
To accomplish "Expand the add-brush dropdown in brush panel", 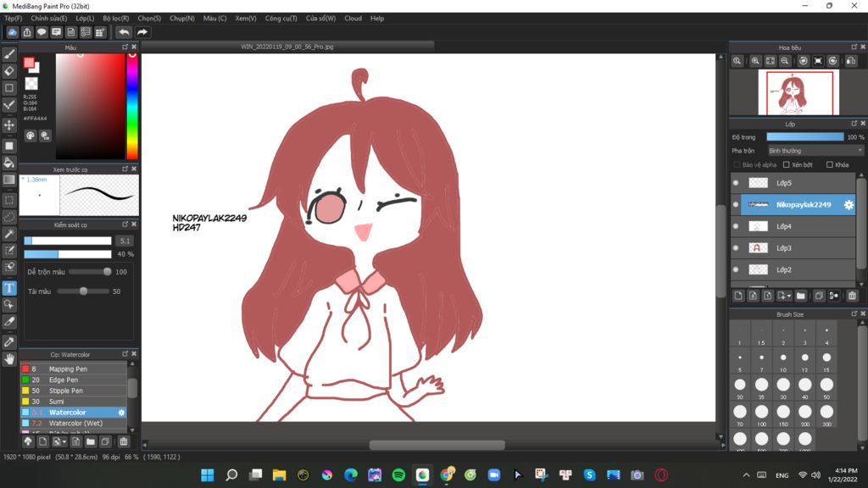I will 64,441.
